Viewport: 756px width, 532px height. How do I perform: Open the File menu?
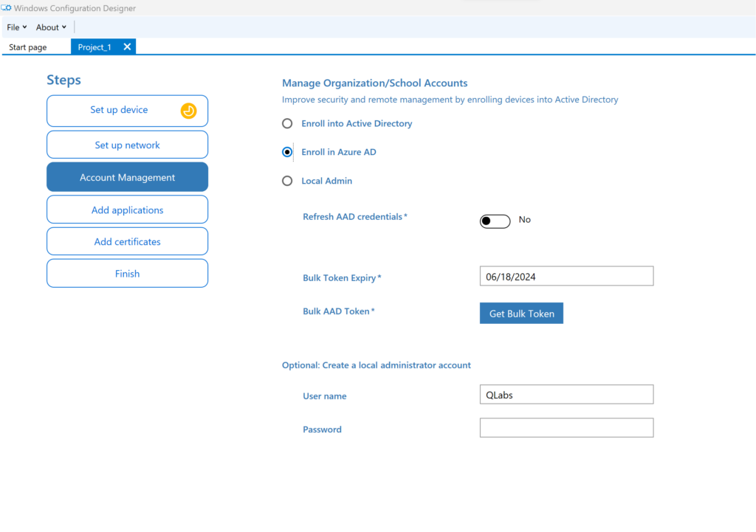pos(16,27)
